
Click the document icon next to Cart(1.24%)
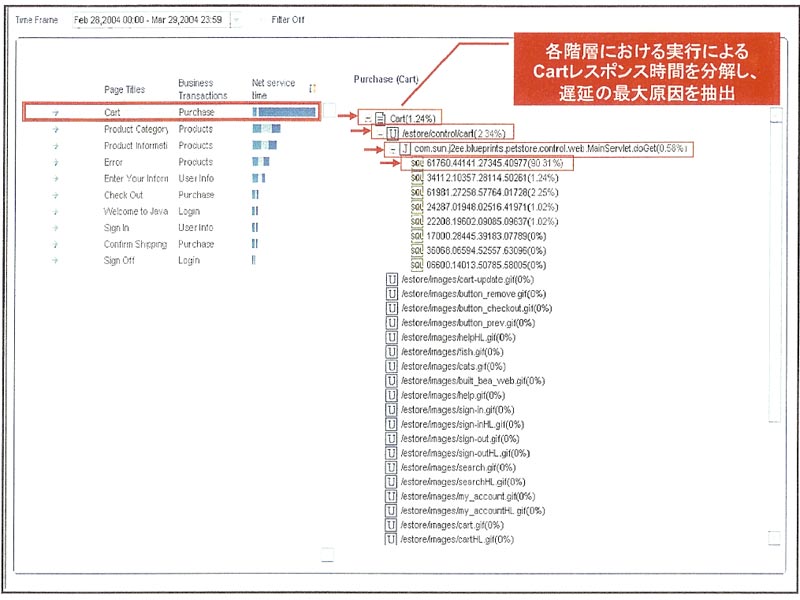click(x=381, y=118)
